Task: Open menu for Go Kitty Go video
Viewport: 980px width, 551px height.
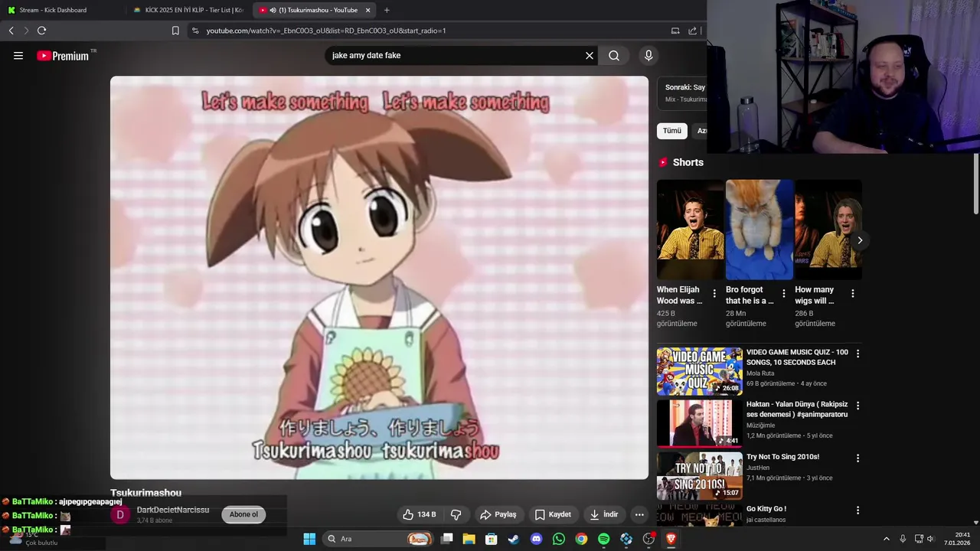Action: pyautogui.click(x=857, y=510)
